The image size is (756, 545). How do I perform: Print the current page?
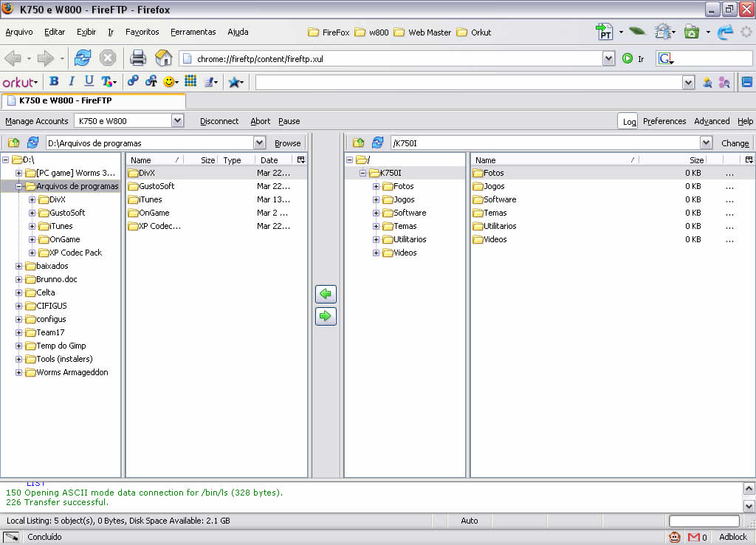[138, 58]
